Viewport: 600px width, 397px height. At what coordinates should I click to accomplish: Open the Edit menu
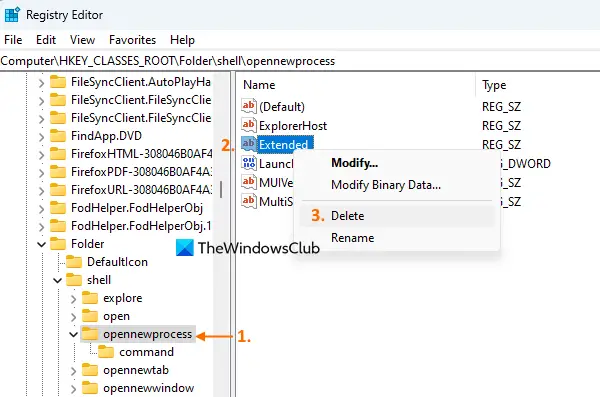[x=46, y=40]
